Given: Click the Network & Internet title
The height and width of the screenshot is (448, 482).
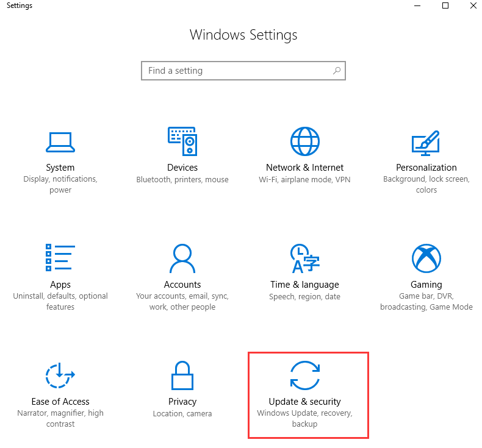Looking at the screenshot, I should 304,168.
